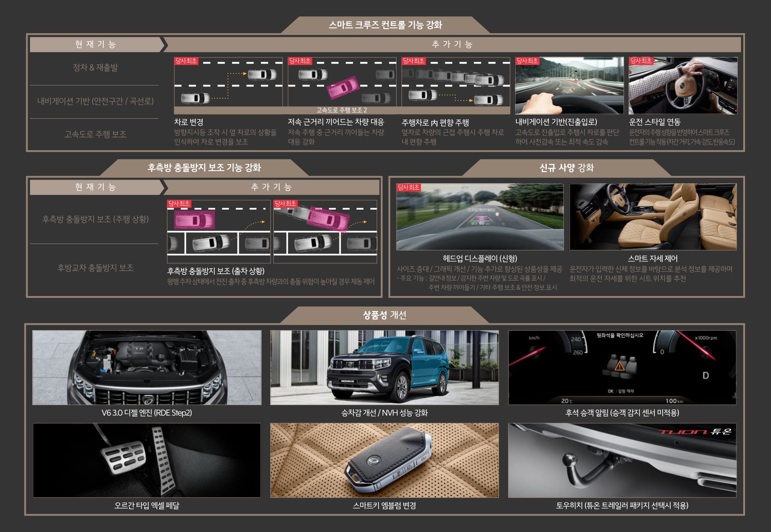Click the 스마트 크루즈 컨트롤 기능 강화 header
This screenshot has width=771, height=532.
[385, 25]
